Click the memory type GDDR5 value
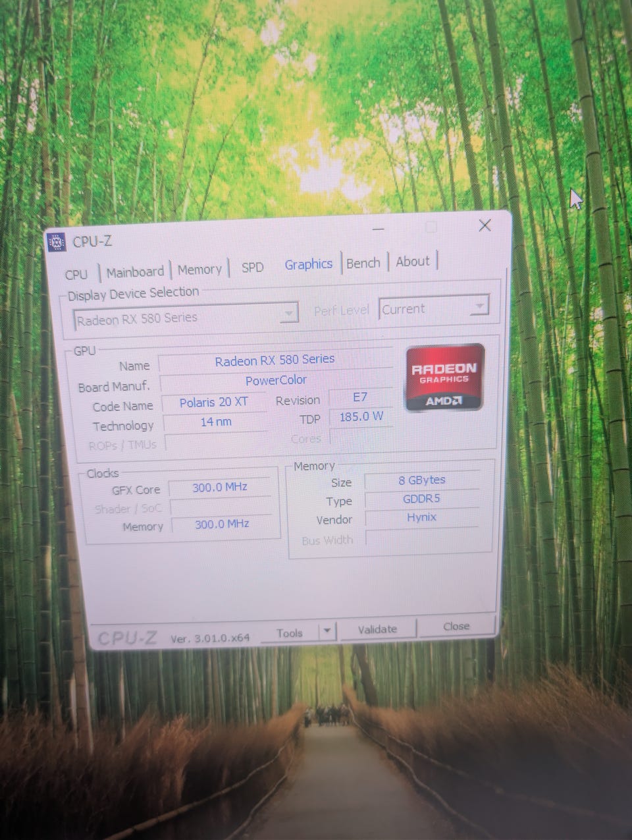The width and height of the screenshot is (632, 840). pos(421,499)
